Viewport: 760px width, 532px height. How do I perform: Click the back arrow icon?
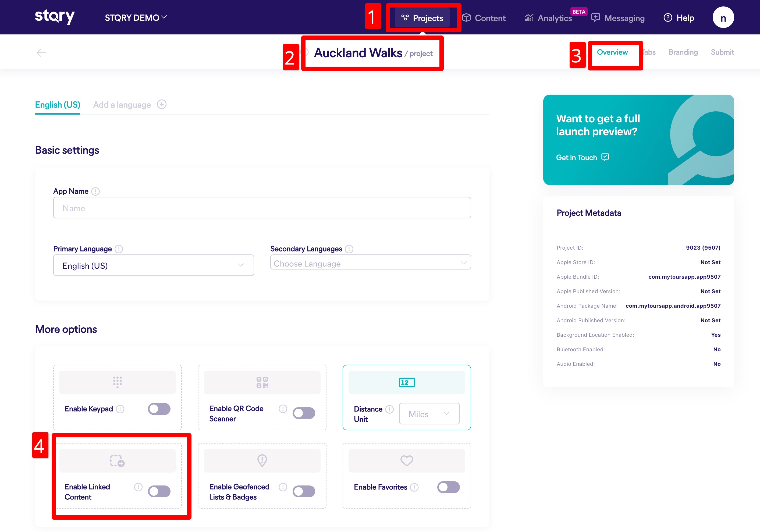(x=41, y=53)
